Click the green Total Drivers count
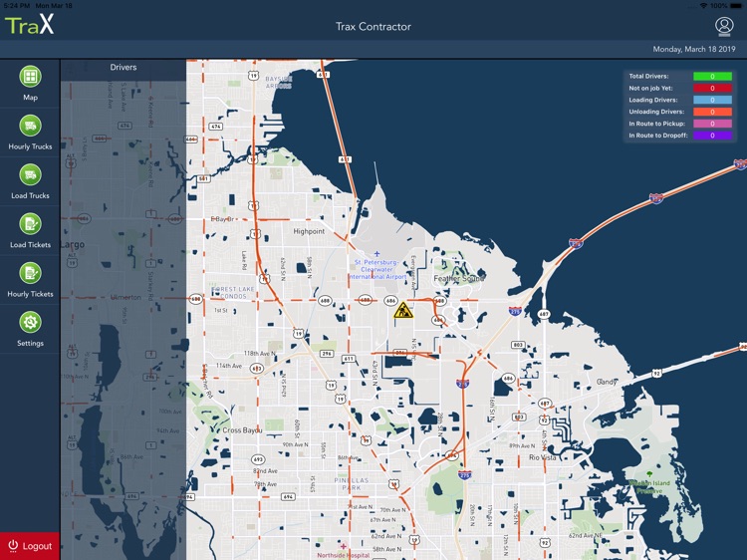Viewport: 747px width, 560px height. [711, 76]
